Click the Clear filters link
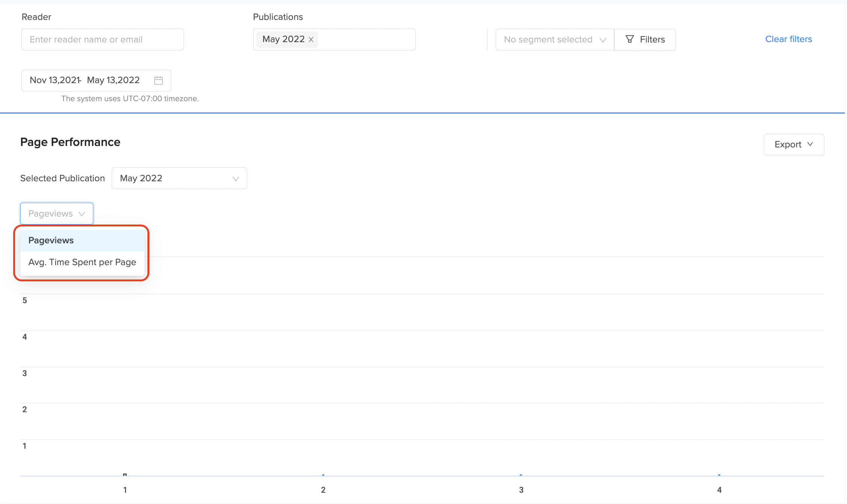Viewport: 847px width, 504px height. (x=788, y=39)
